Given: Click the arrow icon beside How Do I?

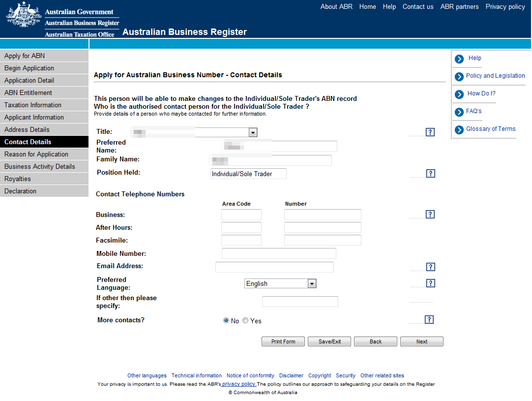Looking at the screenshot, I should pos(459,94).
